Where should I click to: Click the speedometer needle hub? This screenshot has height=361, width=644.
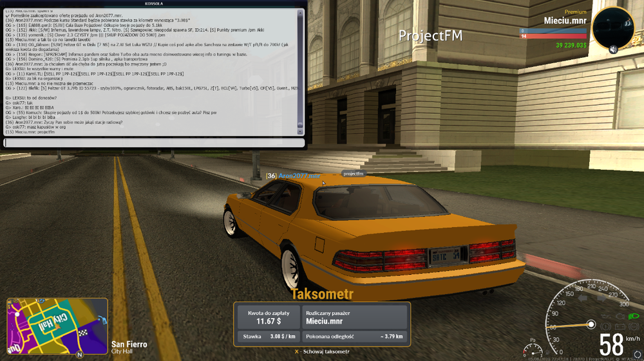coord(591,324)
